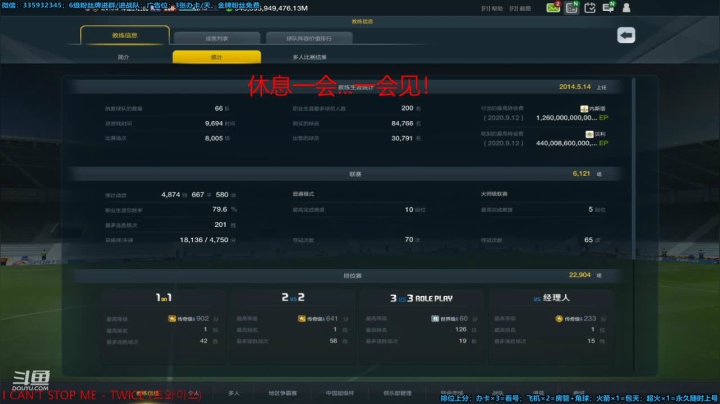
Task: Open the user profile silhouette icon
Action: click(626, 7)
